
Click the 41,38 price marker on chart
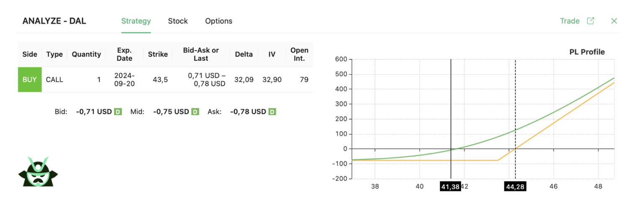click(x=450, y=186)
